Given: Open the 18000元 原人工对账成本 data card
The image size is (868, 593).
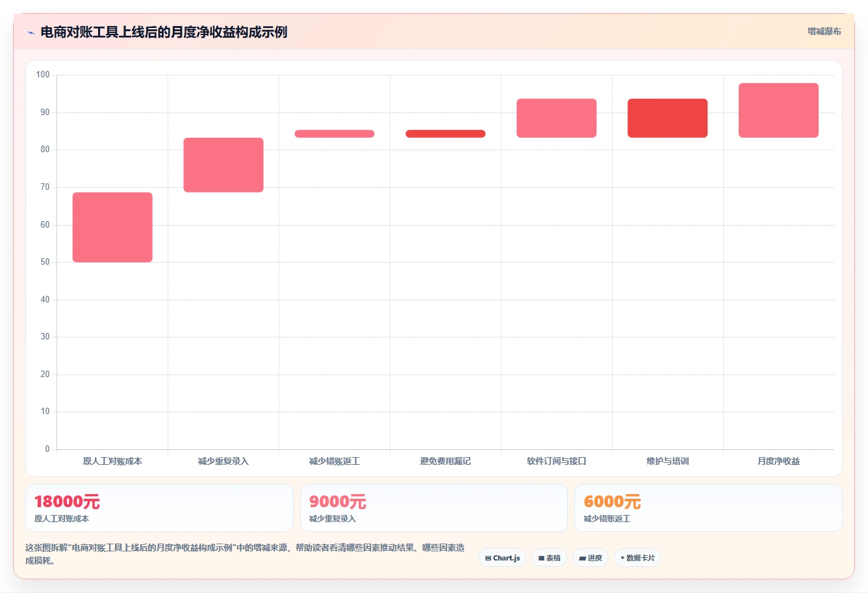Looking at the screenshot, I should (159, 508).
